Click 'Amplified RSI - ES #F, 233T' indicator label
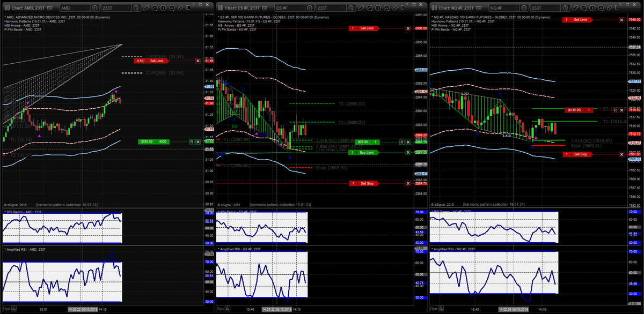 pos(239,249)
